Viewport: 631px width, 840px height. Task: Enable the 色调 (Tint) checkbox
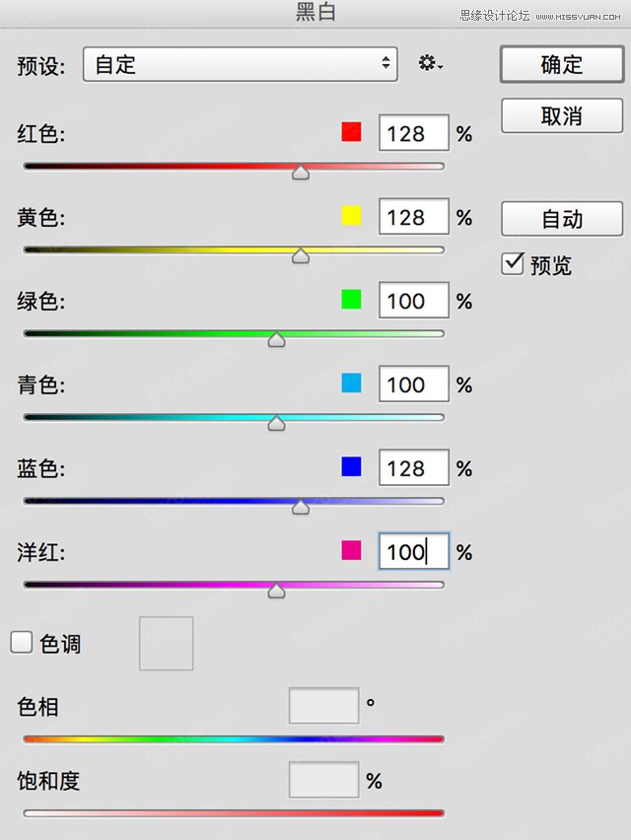22,643
